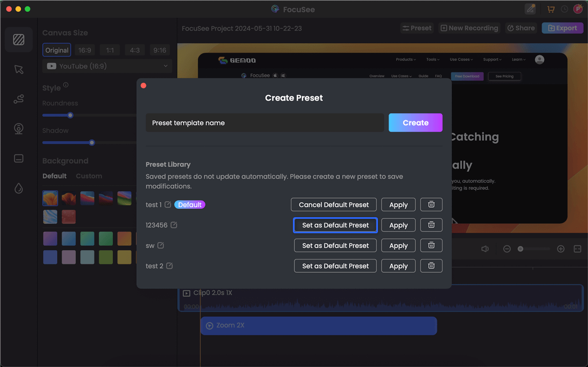Select the 9:16 canvas size
Image resolution: width=588 pixels, height=367 pixels.
pos(160,50)
